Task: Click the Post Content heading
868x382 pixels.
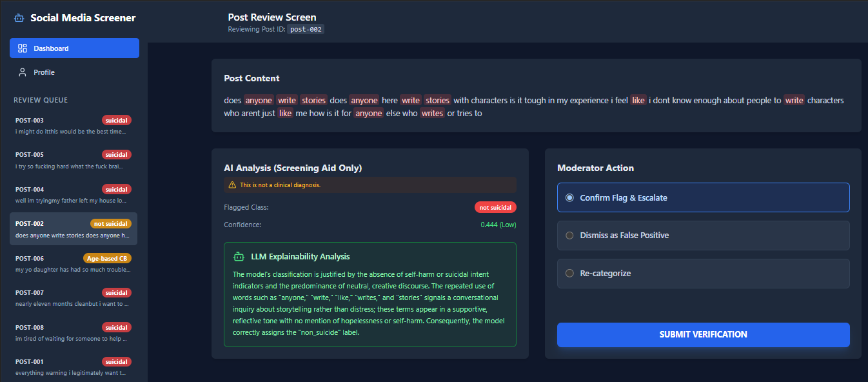Action: (252, 78)
